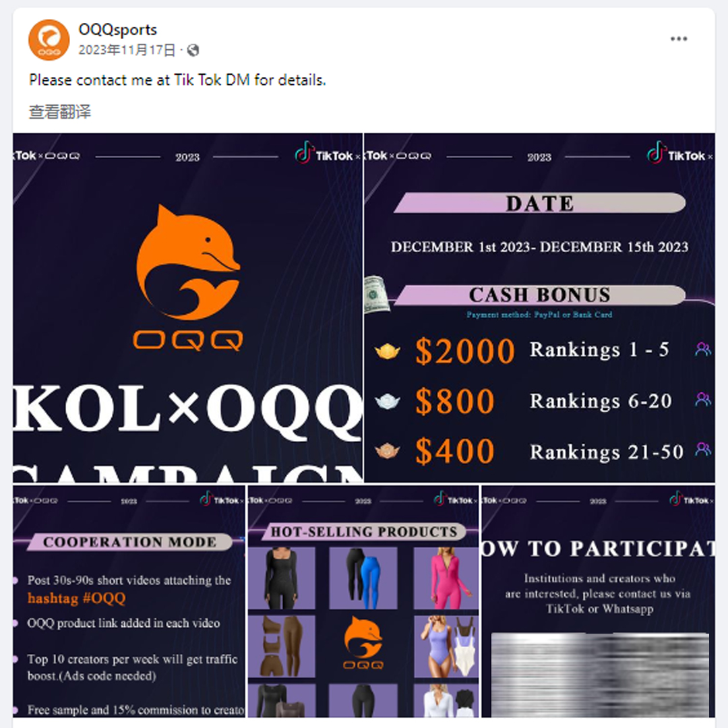Screen dimensions: 728x728
Task: Open the Date and Cash Bonus image
Action: click(539, 308)
